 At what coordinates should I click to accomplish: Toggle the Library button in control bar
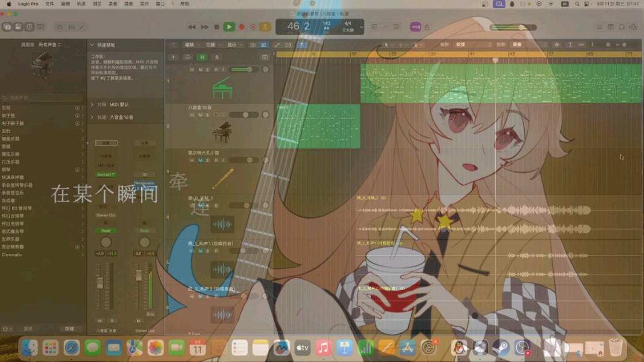(x=7, y=26)
